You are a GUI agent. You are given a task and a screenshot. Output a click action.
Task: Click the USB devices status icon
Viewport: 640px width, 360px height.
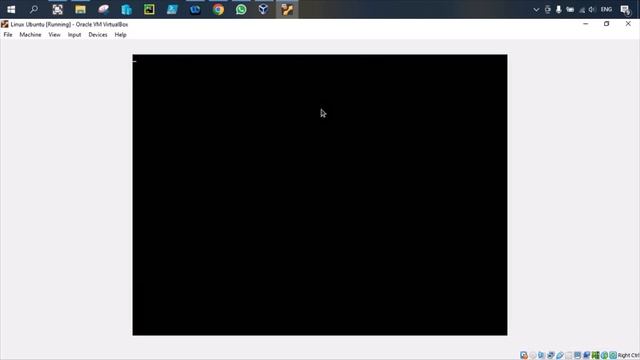tap(560, 356)
